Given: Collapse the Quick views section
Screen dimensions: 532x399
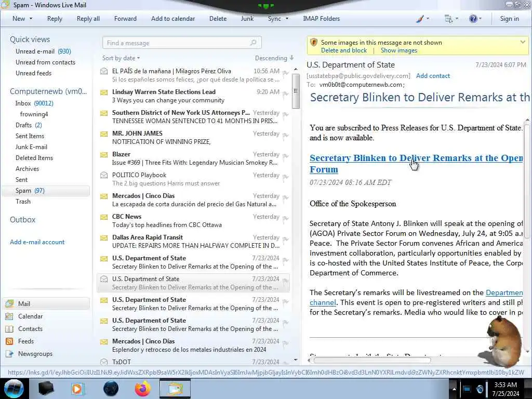Looking at the screenshot, I should pyautogui.click(x=30, y=39).
